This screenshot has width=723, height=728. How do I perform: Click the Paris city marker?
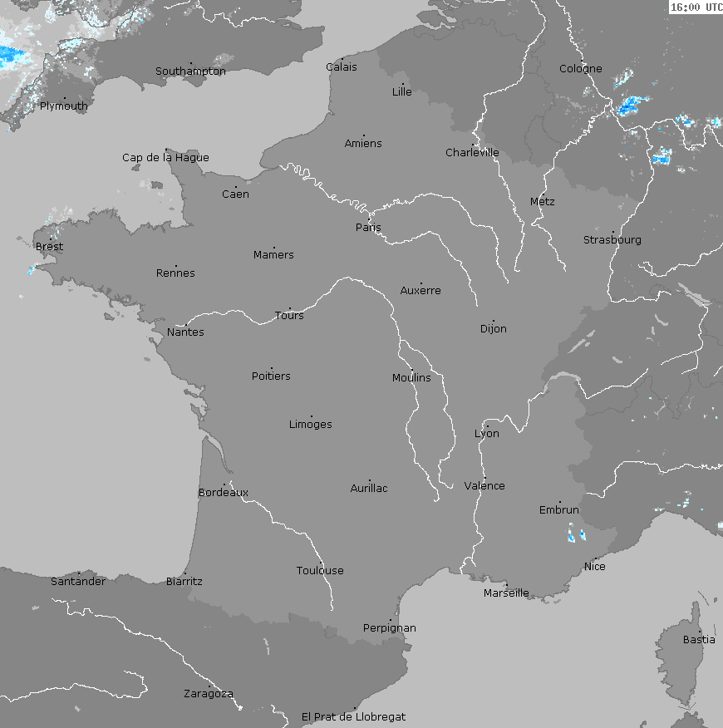(370, 219)
